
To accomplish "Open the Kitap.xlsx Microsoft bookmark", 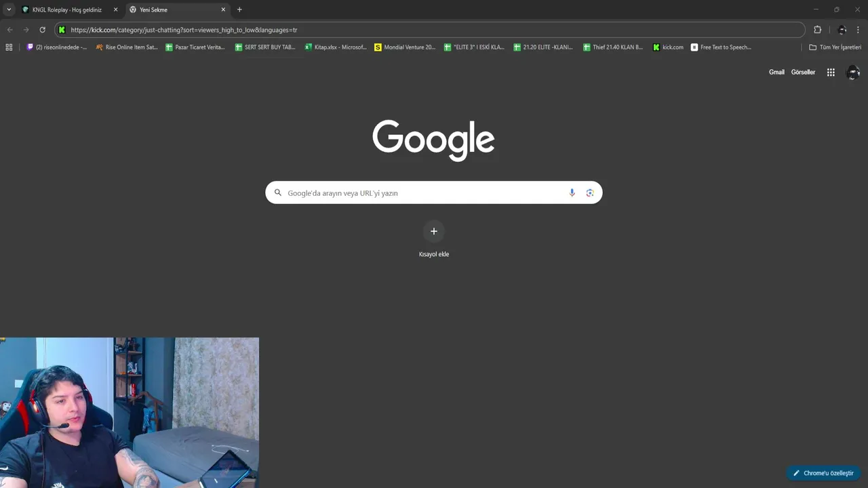I will pos(336,47).
